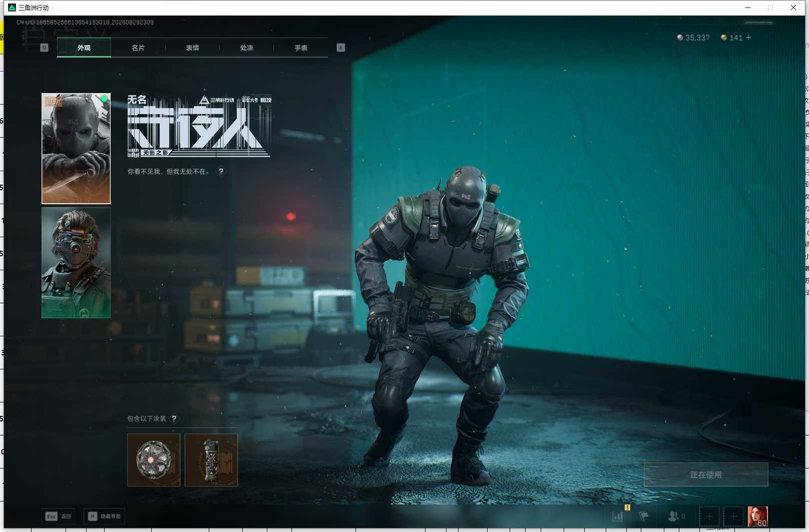Open help icon beside skin description
Viewport: 809px width, 532px height.
[221, 171]
